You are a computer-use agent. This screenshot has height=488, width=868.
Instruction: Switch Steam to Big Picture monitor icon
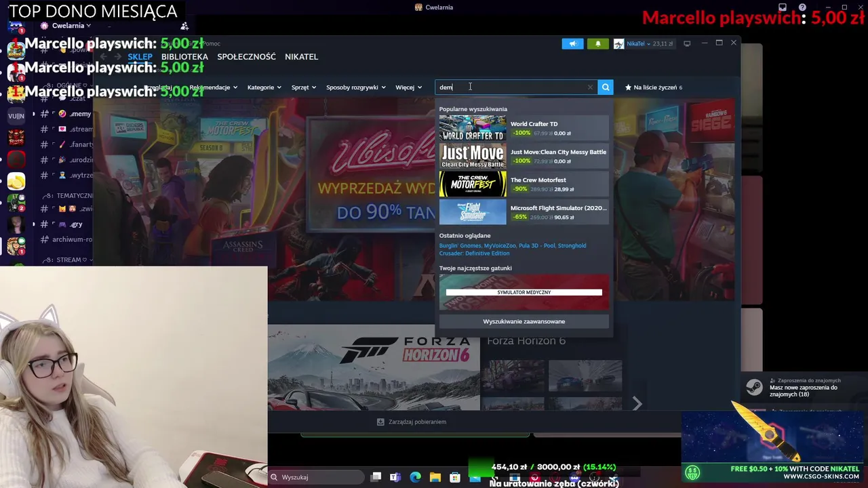pos(687,43)
